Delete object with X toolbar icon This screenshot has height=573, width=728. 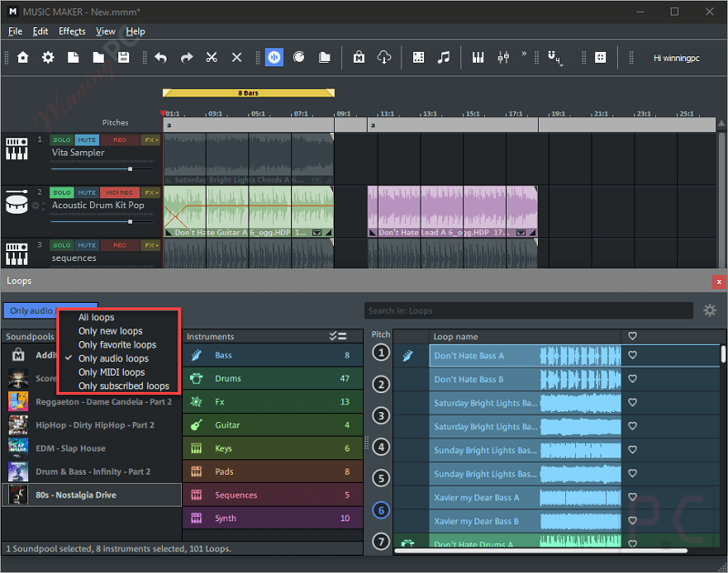pyautogui.click(x=237, y=57)
